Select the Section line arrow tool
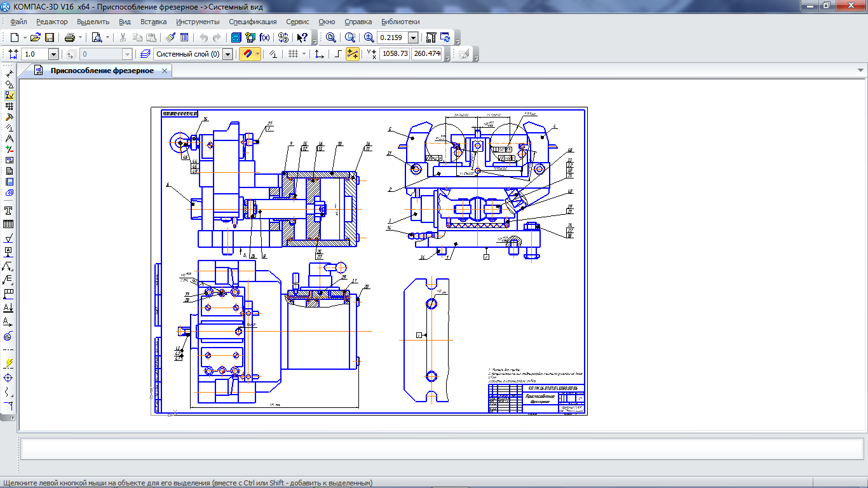The image size is (868, 488). pyautogui.click(x=9, y=308)
